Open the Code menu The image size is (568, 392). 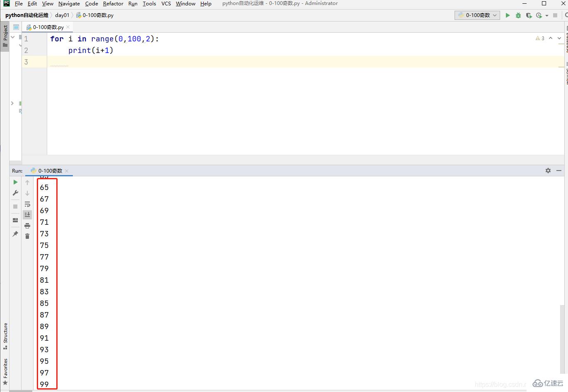coord(91,4)
